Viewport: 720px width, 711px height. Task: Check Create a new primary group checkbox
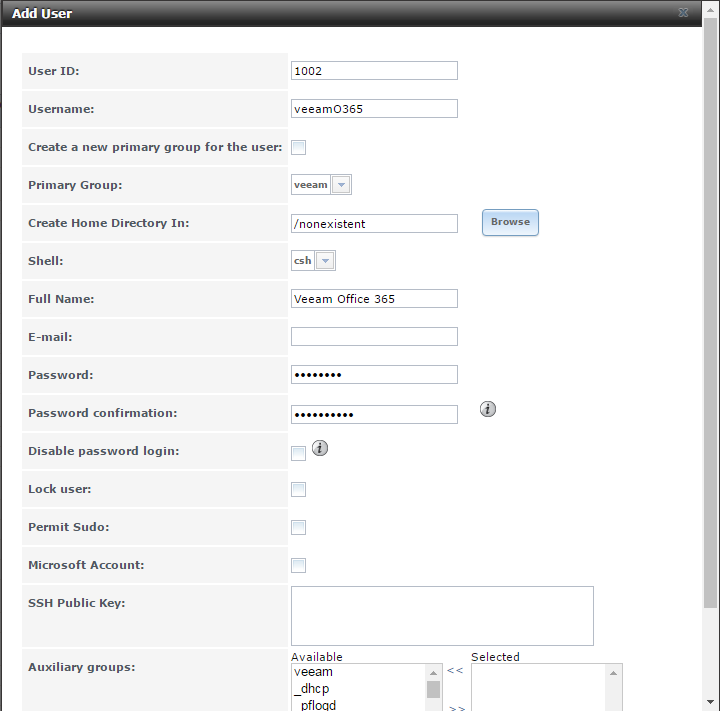[x=298, y=147]
